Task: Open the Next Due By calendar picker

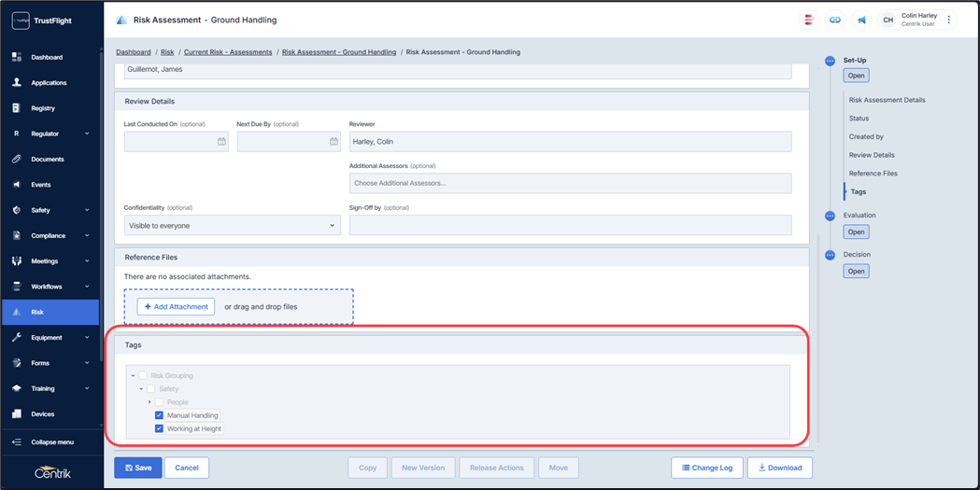Action: (334, 142)
